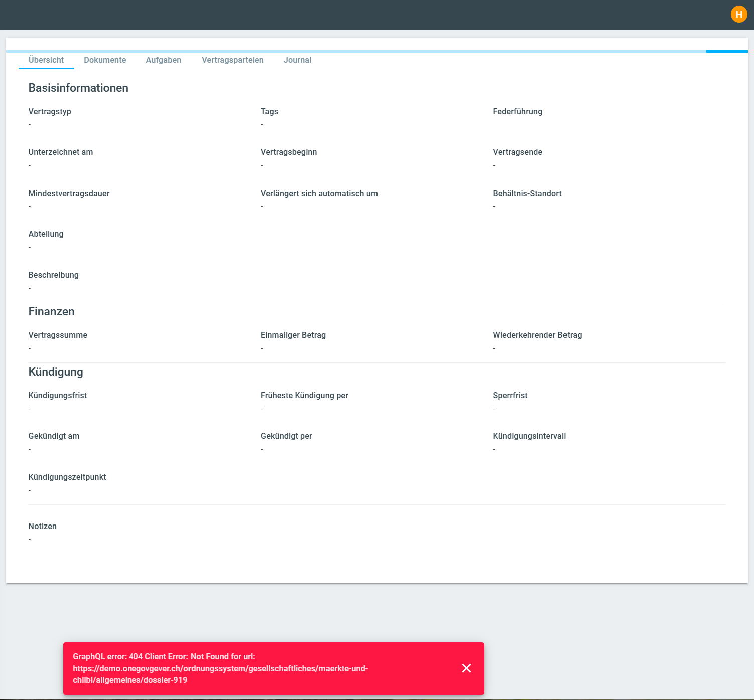This screenshot has width=754, height=700.
Task: Click the Behältnis-Standort field label
Action: click(527, 193)
